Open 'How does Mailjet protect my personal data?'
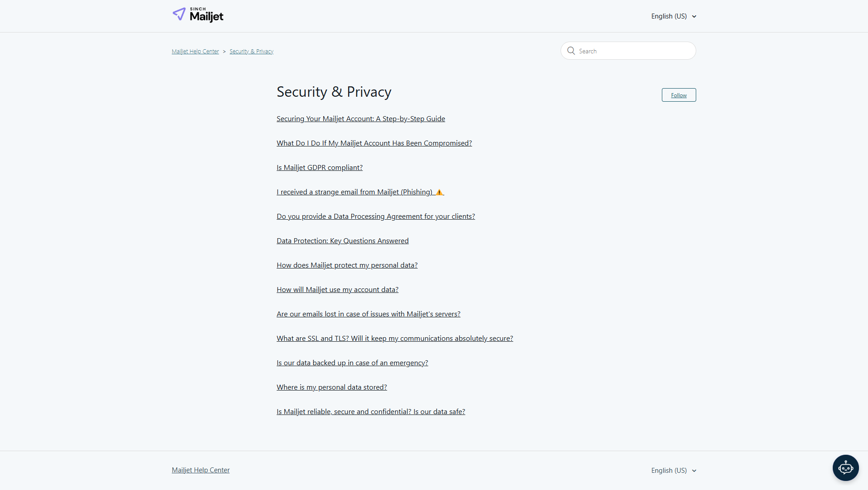This screenshot has height=490, width=868. (347, 265)
